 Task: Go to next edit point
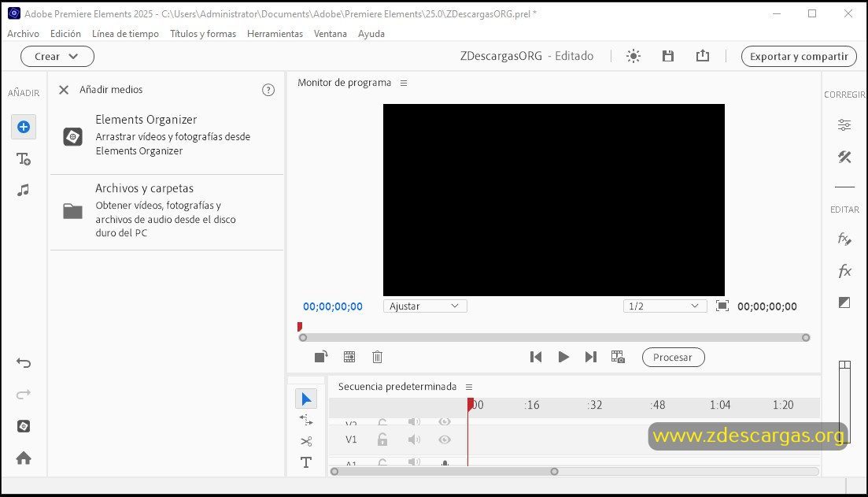(591, 357)
